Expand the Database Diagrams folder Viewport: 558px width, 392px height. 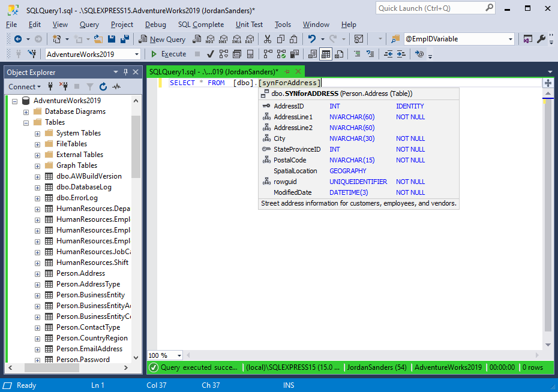click(x=26, y=112)
